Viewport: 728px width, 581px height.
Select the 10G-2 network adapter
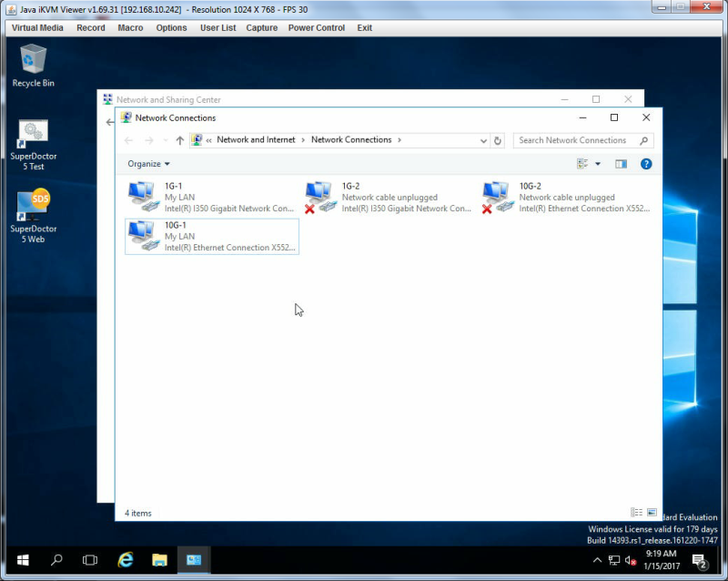point(565,198)
